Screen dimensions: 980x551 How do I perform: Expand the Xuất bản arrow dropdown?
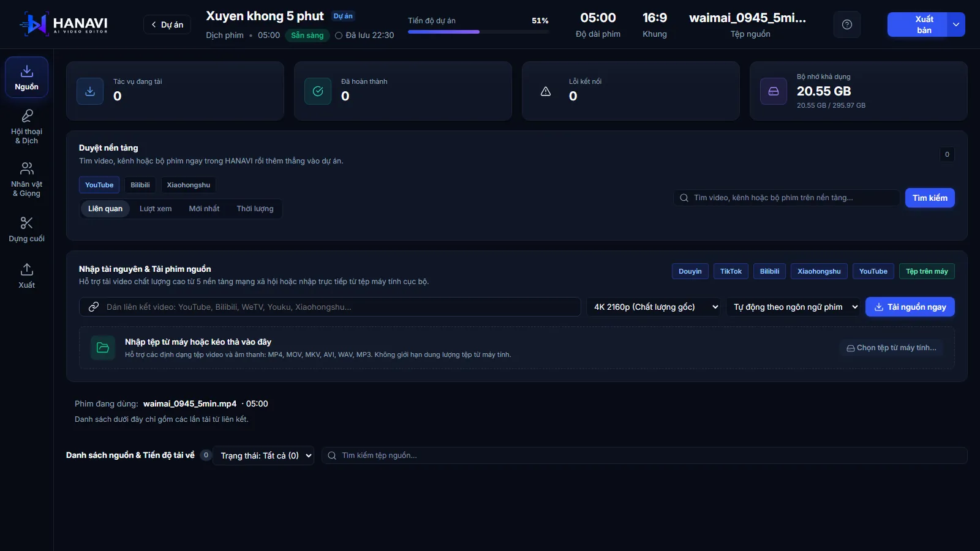pyautogui.click(x=956, y=24)
